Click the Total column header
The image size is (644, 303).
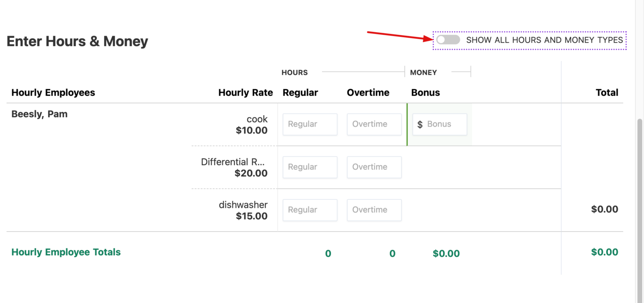coord(607,92)
